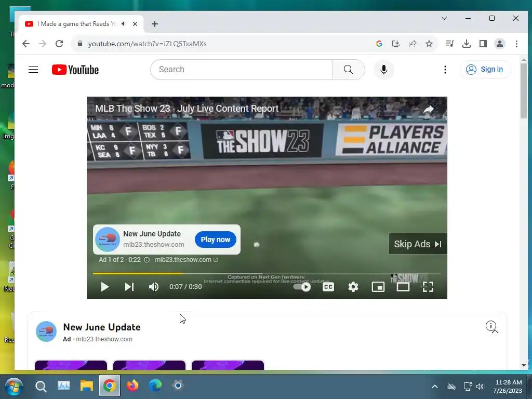
Task: Open volume control in system tray
Action: point(480,387)
